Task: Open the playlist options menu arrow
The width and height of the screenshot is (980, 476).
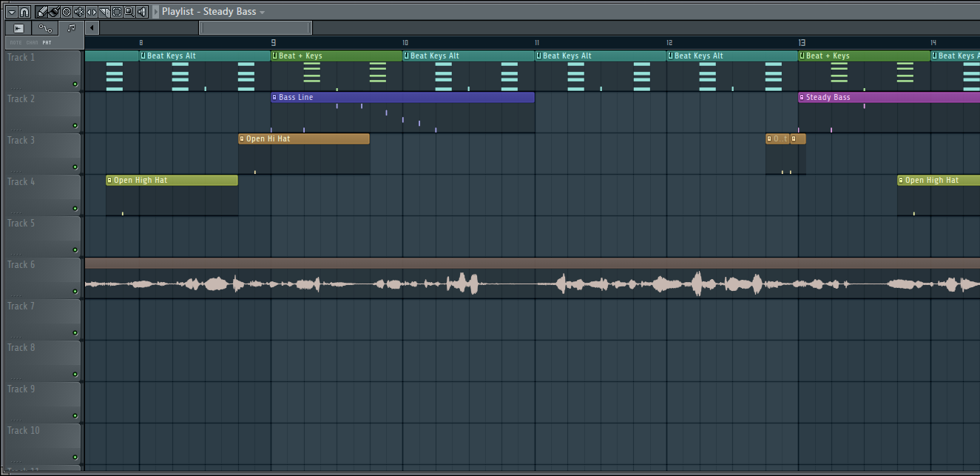Action: click(x=12, y=12)
